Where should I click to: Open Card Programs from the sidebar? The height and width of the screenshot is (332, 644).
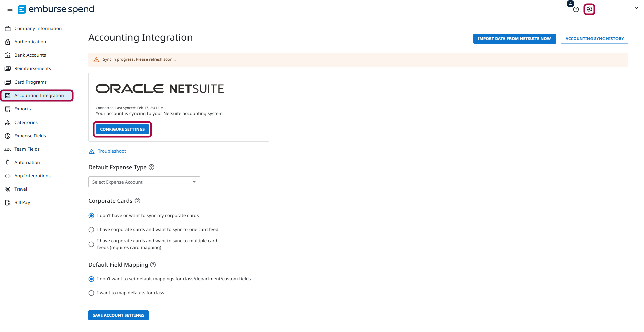31,82
